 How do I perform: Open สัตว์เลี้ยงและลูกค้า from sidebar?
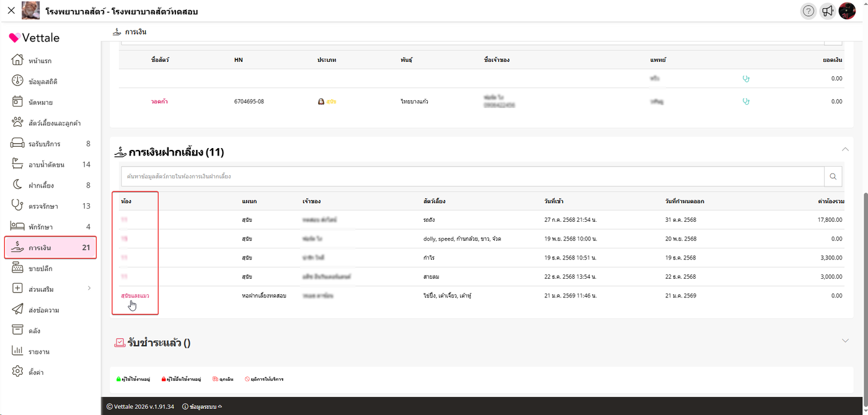(x=55, y=123)
